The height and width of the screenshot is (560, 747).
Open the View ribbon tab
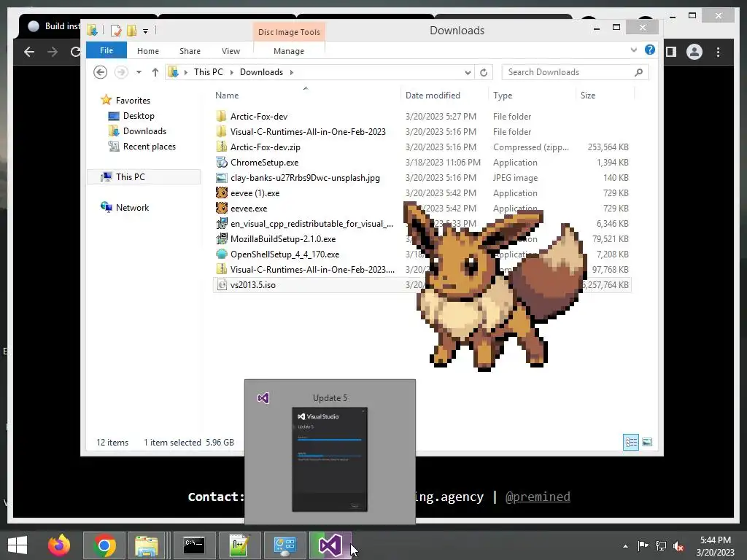tap(231, 51)
